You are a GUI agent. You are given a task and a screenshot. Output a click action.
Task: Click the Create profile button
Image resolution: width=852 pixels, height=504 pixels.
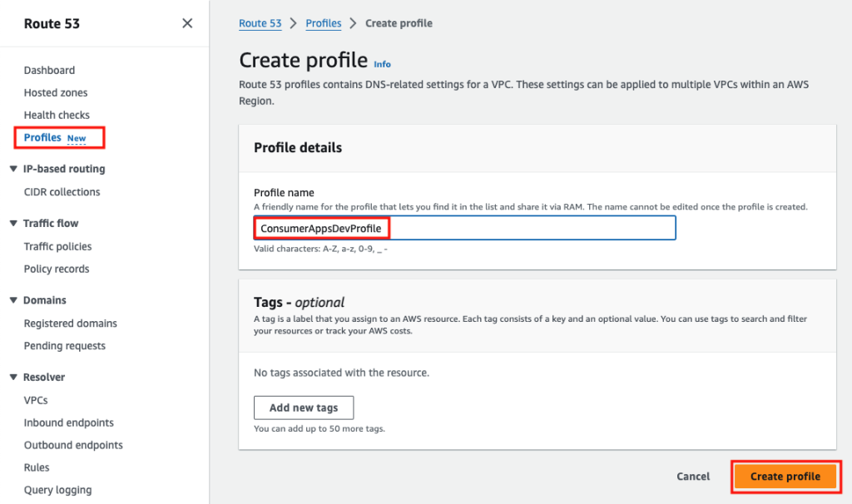click(x=785, y=476)
